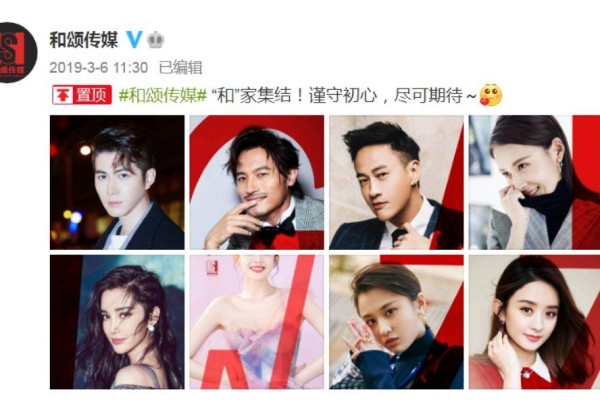Open the #和颂传媒# hashtag topic
600x400 pixels.
coord(163,95)
